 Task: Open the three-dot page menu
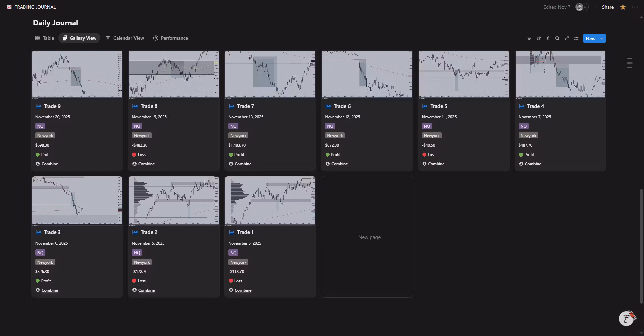[x=635, y=7]
